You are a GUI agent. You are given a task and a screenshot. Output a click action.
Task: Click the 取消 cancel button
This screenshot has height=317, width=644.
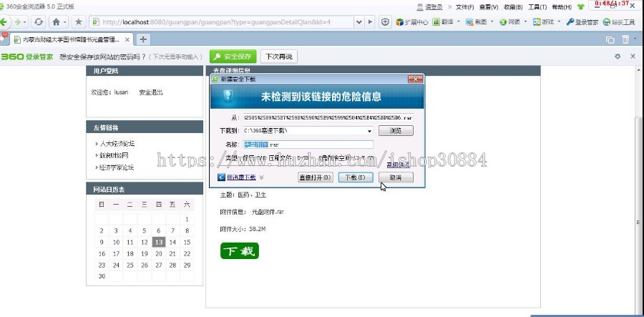pyautogui.click(x=396, y=177)
